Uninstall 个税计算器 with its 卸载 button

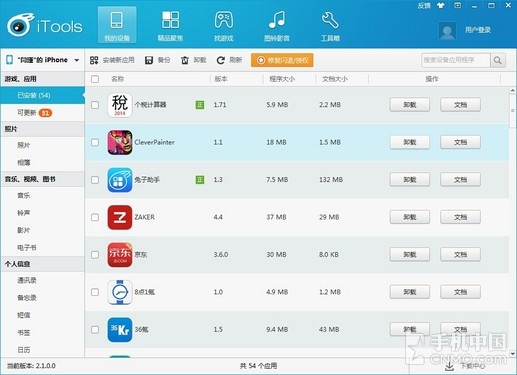(410, 105)
